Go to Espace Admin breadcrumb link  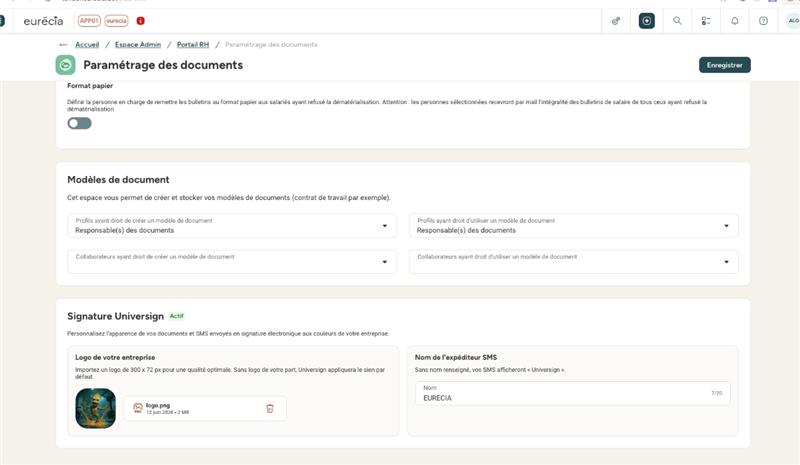[138, 45]
